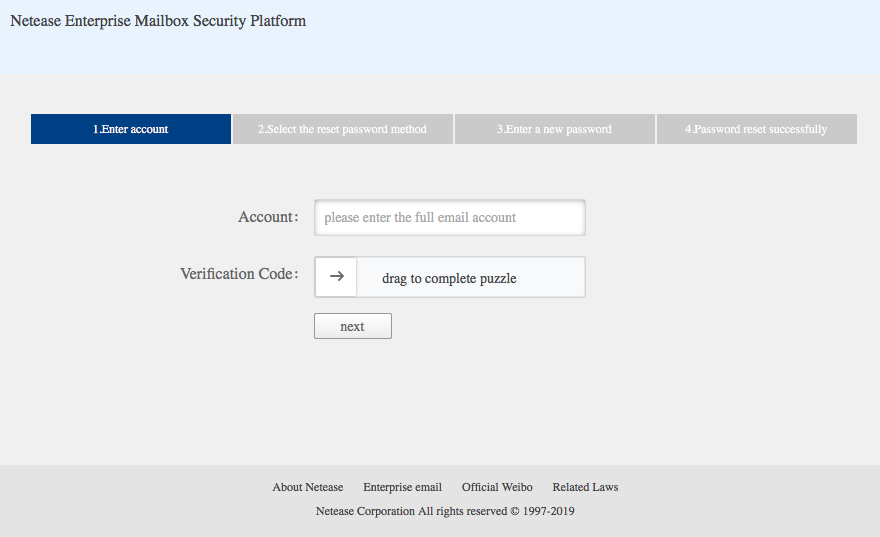Viewport: 880px width, 537px height.
Task: Go to '3.Enter a new password' step
Action: click(x=554, y=129)
